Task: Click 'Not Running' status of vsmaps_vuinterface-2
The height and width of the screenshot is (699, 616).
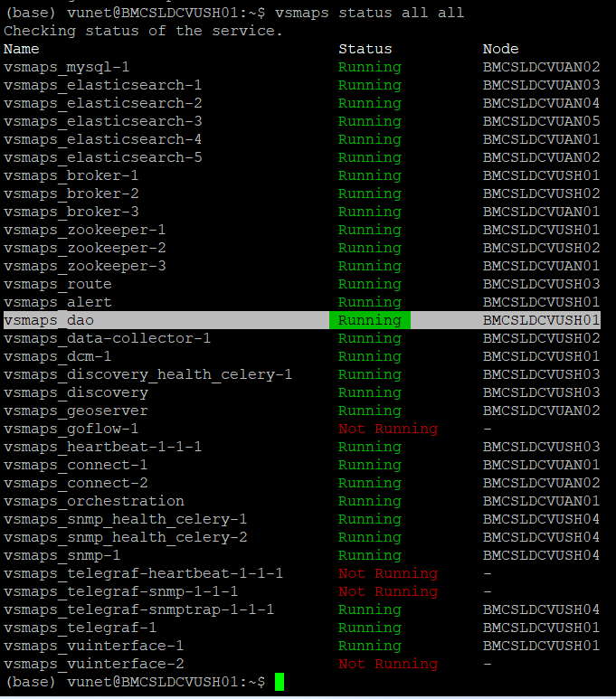Action: (388, 664)
